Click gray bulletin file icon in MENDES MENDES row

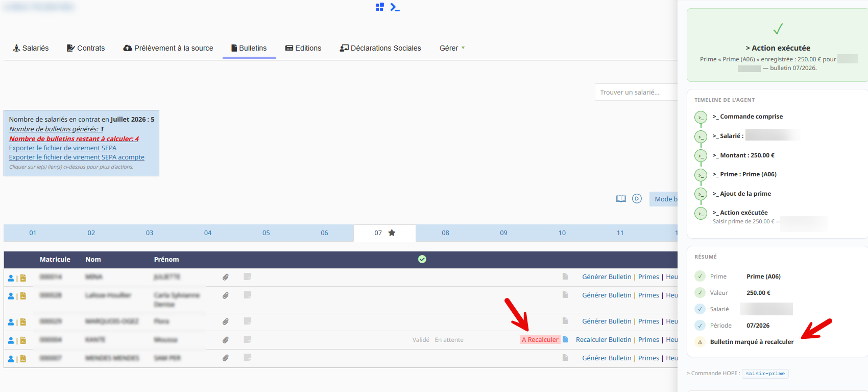pos(565,358)
